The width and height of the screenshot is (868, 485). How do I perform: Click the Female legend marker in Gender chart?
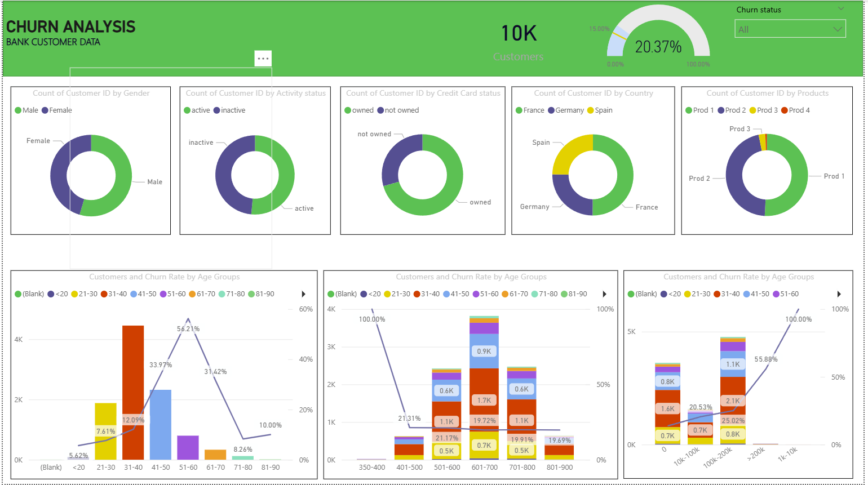(45, 110)
